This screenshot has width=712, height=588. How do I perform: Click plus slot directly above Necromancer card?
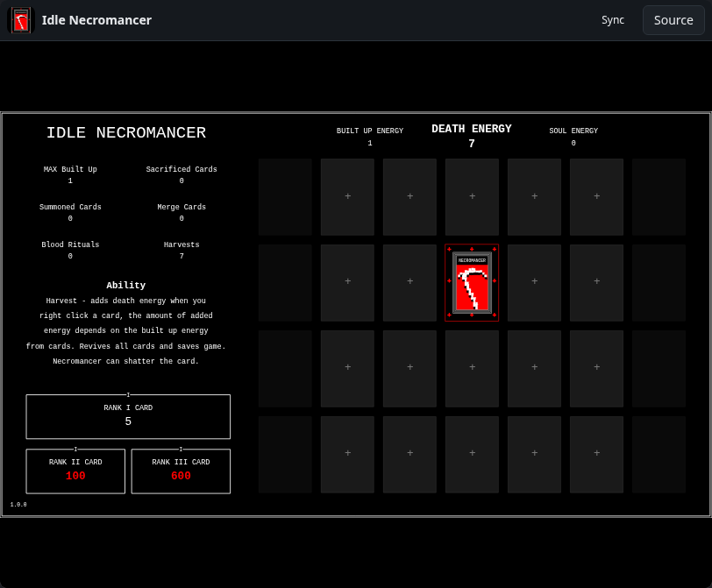click(x=472, y=197)
